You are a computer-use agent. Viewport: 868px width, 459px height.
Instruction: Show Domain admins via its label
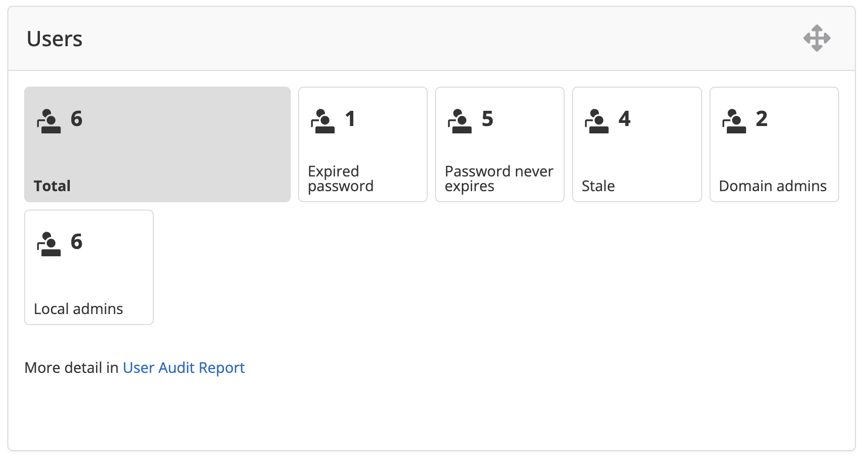772,186
